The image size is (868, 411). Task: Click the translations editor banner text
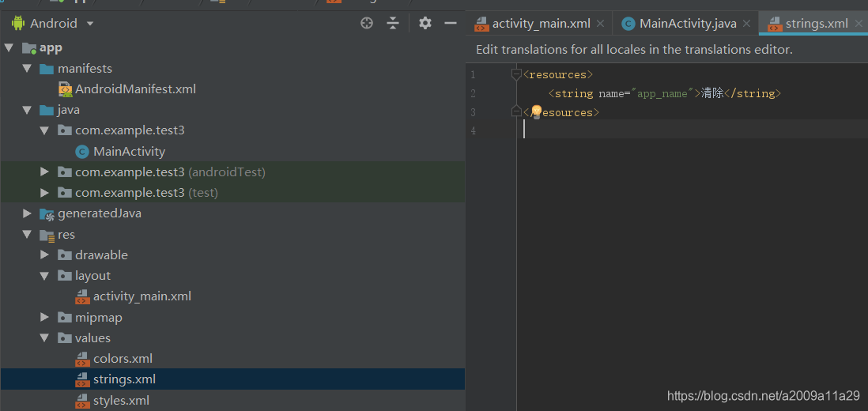[x=634, y=50]
